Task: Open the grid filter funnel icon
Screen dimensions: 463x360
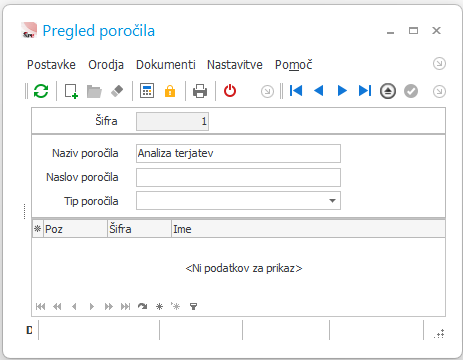Action: (194, 306)
